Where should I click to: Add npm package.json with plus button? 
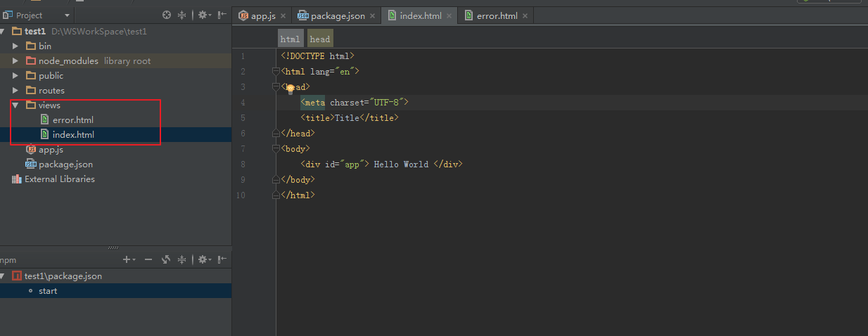129,259
